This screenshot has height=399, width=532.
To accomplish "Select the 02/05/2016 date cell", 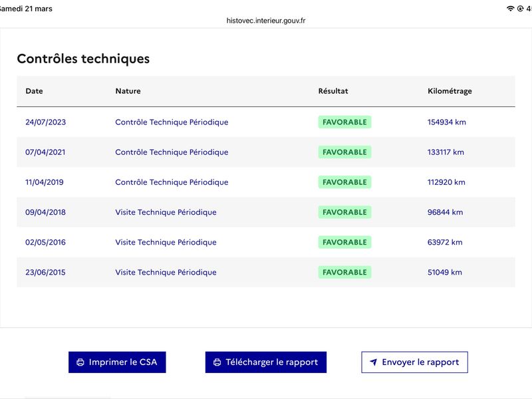I will [45, 242].
